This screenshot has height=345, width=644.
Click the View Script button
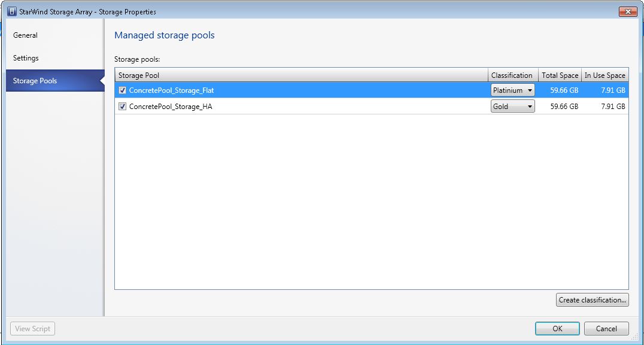(32, 329)
